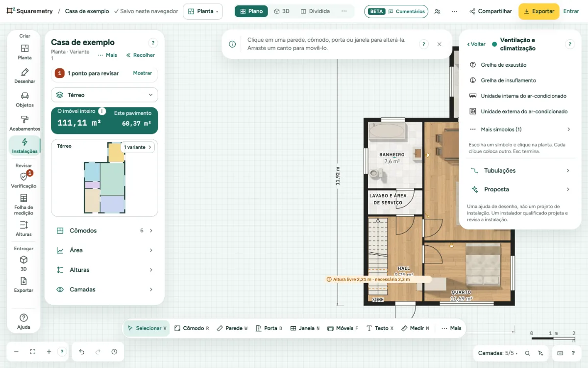Expand Mais símbolos (1)
The image size is (588, 368).
[520, 130]
